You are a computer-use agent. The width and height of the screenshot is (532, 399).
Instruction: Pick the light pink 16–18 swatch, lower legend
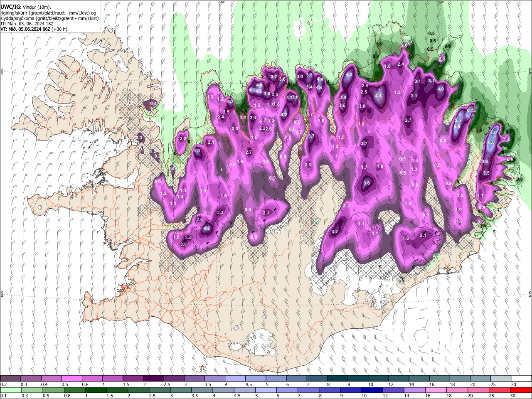[x=436, y=390]
